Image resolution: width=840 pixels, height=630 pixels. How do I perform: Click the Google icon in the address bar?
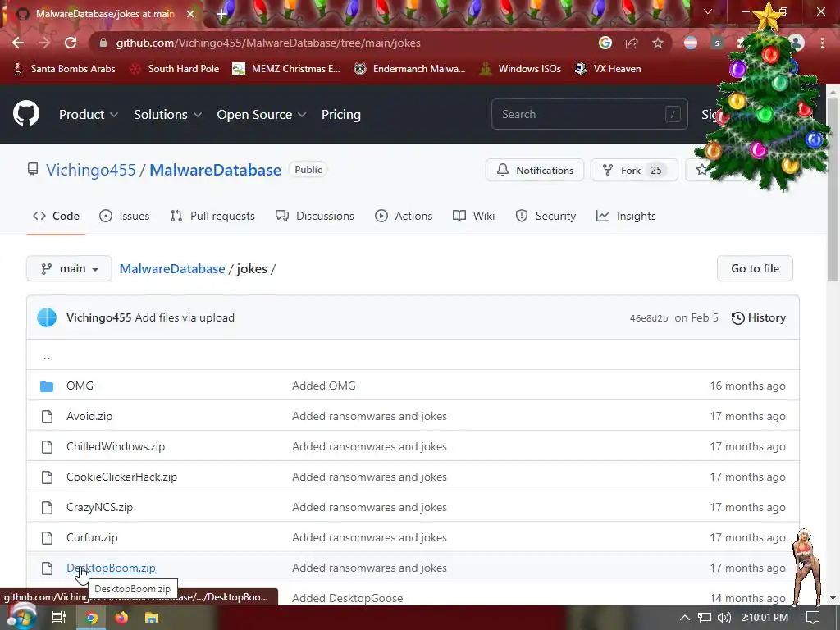[x=605, y=43]
